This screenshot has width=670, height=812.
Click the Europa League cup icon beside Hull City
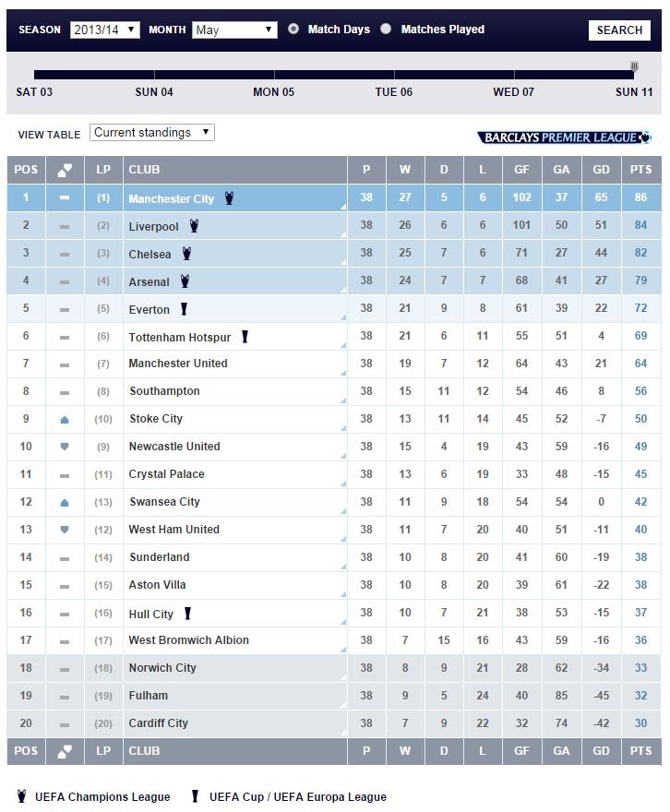click(x=188, y=614)
